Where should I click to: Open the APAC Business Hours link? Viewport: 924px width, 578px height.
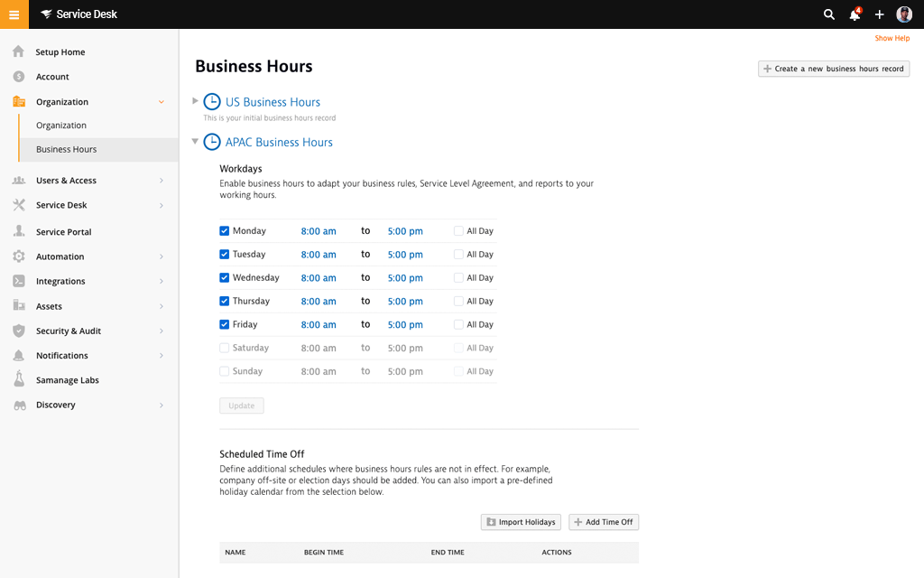point(279,142)
